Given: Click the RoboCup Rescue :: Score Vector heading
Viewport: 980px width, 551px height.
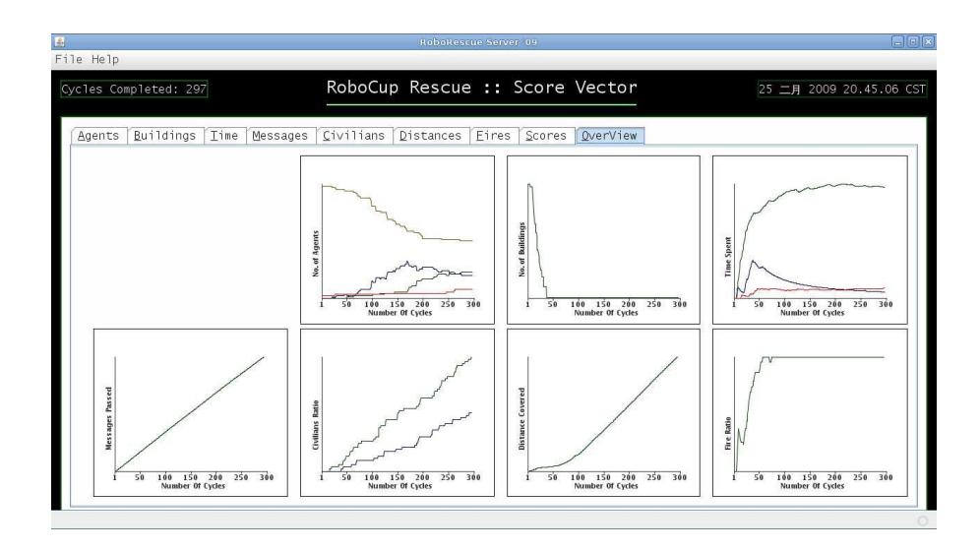Looking at the screenshot, I should point(481,88).
